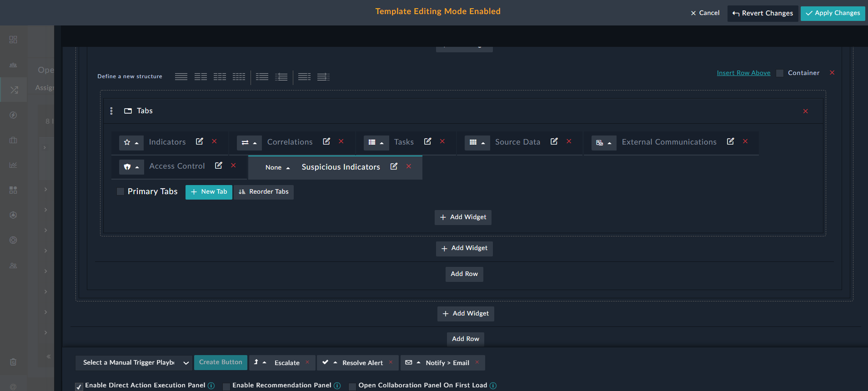
Task: Click the bottommost Add Row button
Action: pyautogui.click(x=466, y=339)
